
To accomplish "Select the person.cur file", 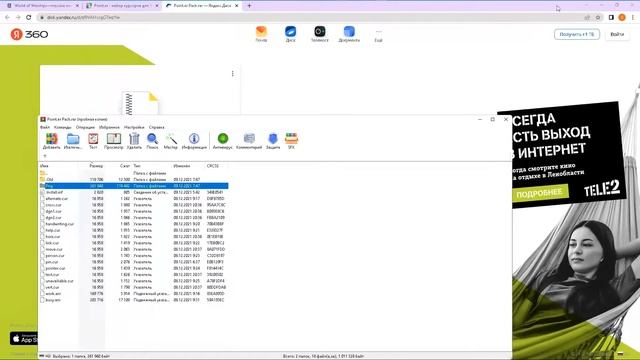I will point(134,256).
